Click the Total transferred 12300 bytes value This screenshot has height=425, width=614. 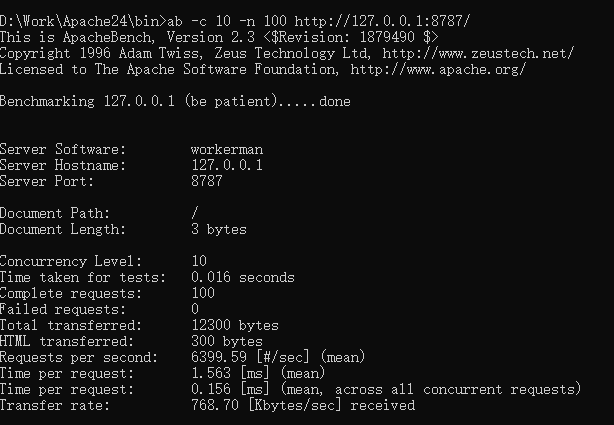235,325
